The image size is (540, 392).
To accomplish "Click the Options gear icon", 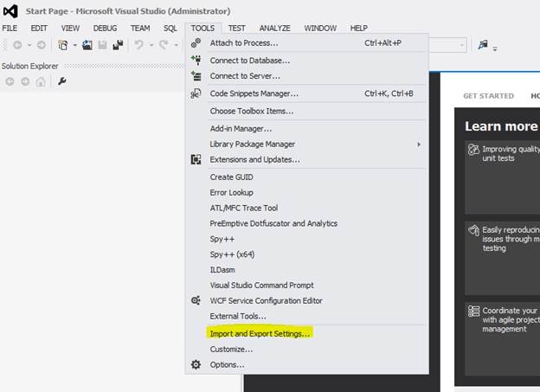I will [196, 364].
